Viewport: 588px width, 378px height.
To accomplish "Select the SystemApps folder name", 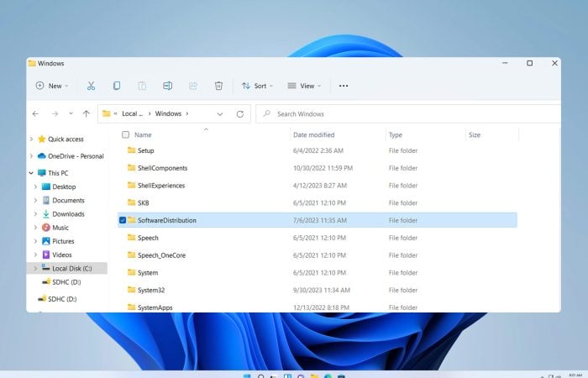I will (155, 307).
